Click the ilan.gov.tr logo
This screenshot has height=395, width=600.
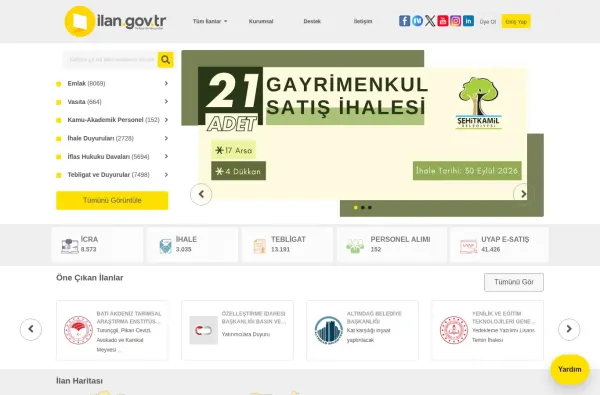[x=115, y=21]
